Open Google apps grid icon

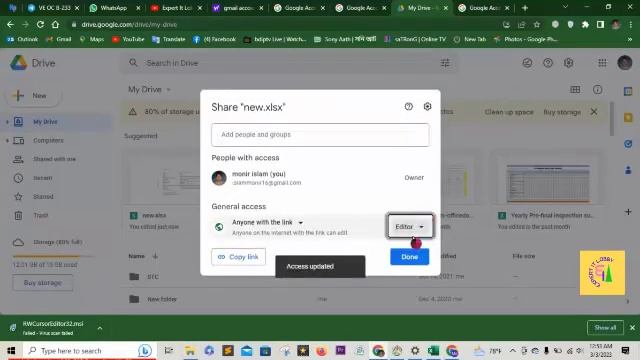pyautogui.click(x=602, y=63)
